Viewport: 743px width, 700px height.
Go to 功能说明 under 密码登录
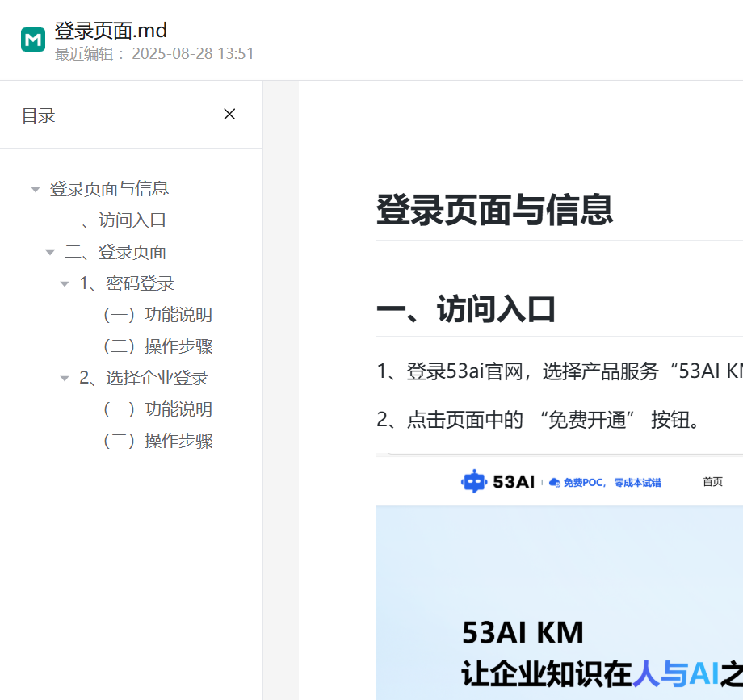pos(157,315)
